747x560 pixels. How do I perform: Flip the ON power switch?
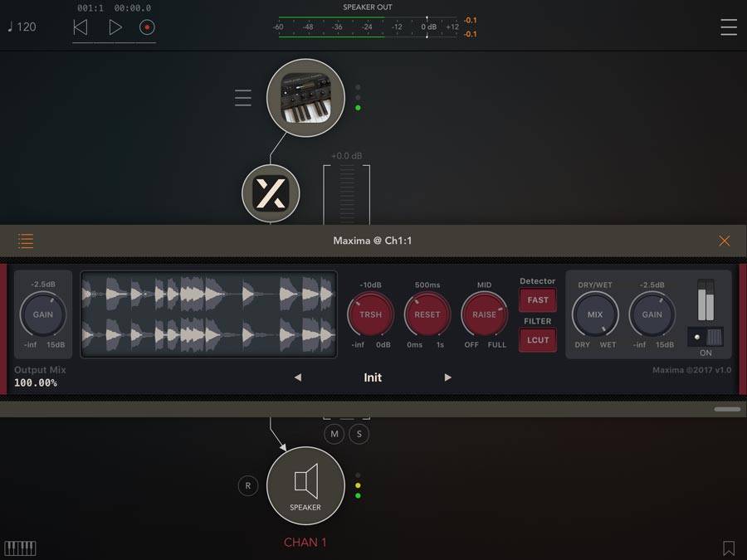point(705,337)
